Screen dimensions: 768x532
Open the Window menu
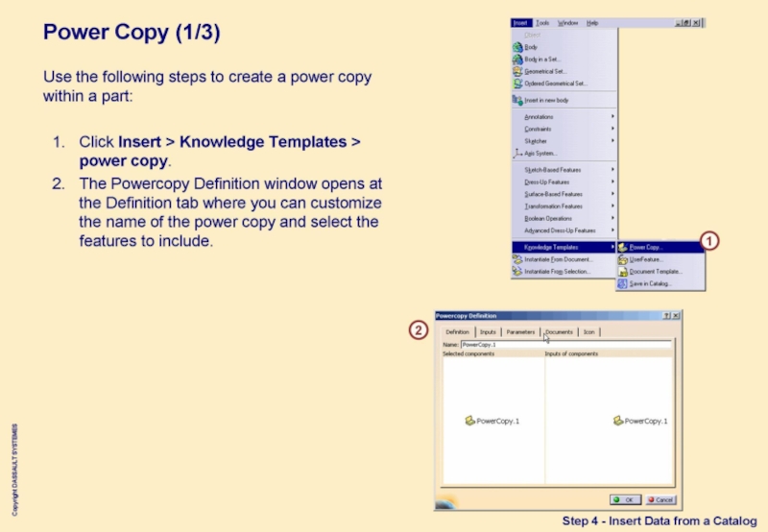point(567,23)
